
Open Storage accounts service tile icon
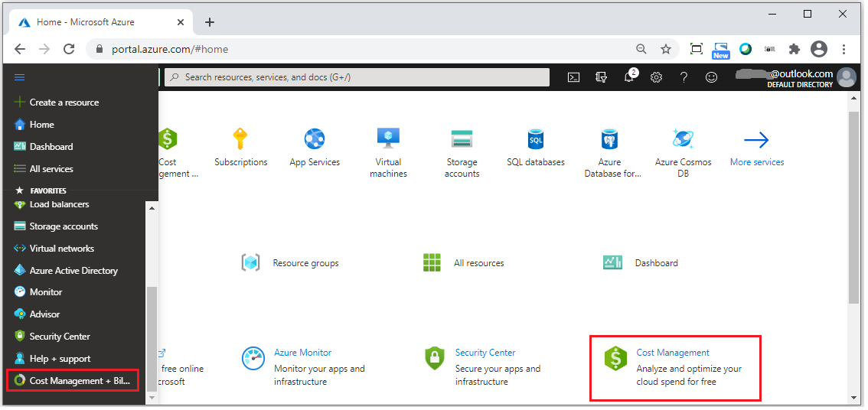461,139
